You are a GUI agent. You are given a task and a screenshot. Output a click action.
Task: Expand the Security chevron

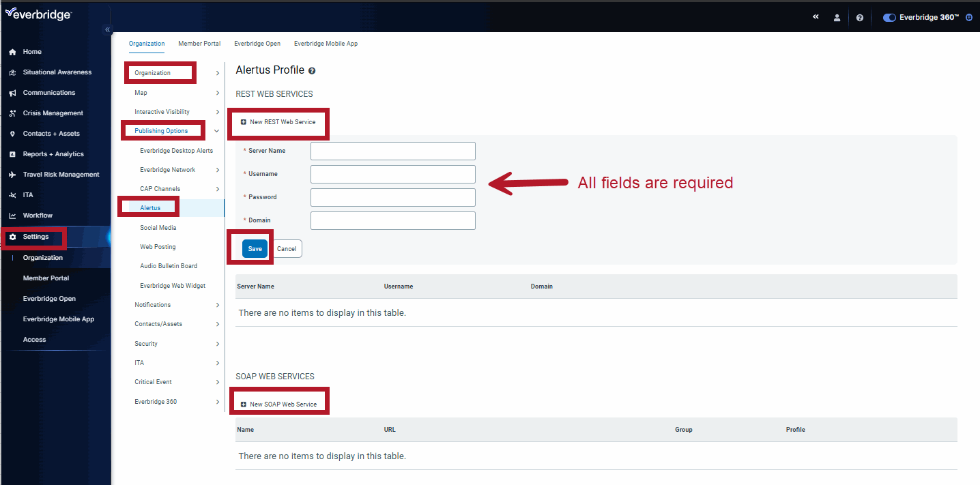(x=218, y=344)
